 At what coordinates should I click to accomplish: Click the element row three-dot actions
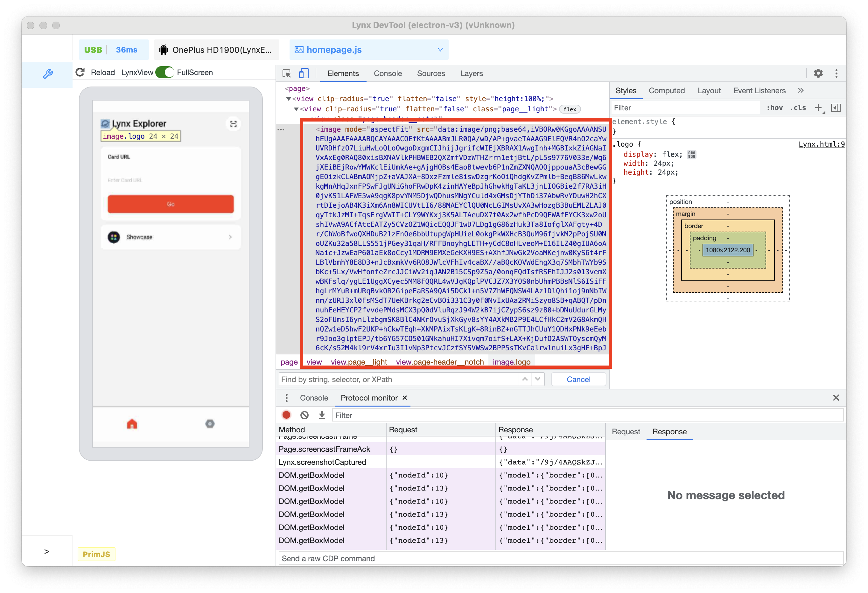point(281,129)
